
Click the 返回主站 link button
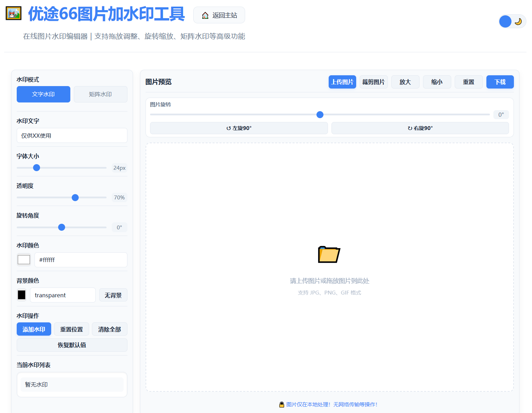tap(219, 15)
